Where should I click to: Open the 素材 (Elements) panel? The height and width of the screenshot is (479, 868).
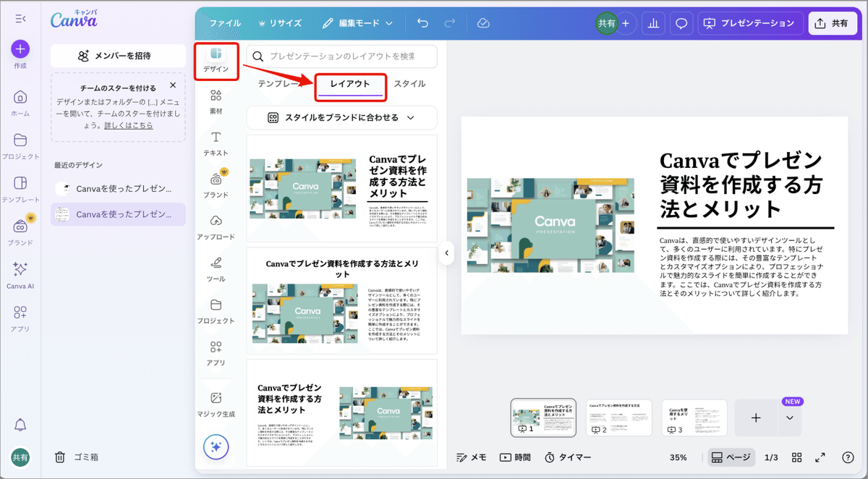[x=216, y=100]
